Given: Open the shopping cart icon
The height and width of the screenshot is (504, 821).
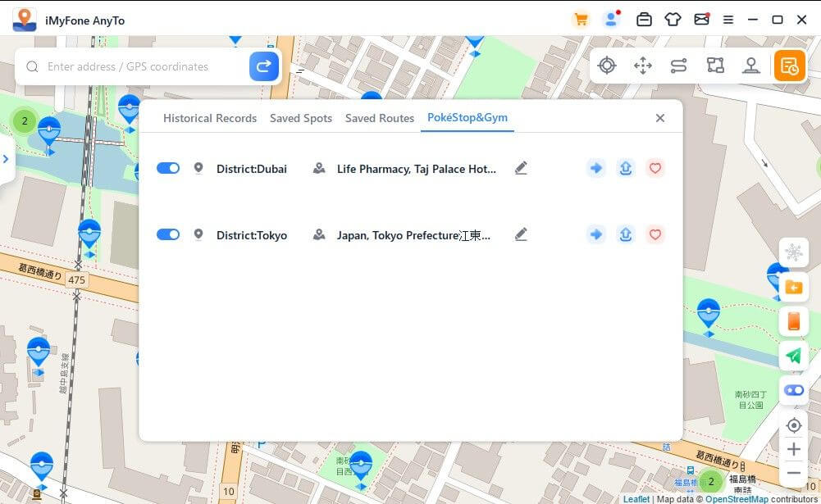Looking at the screenshot, I should [x=581, y=20].
